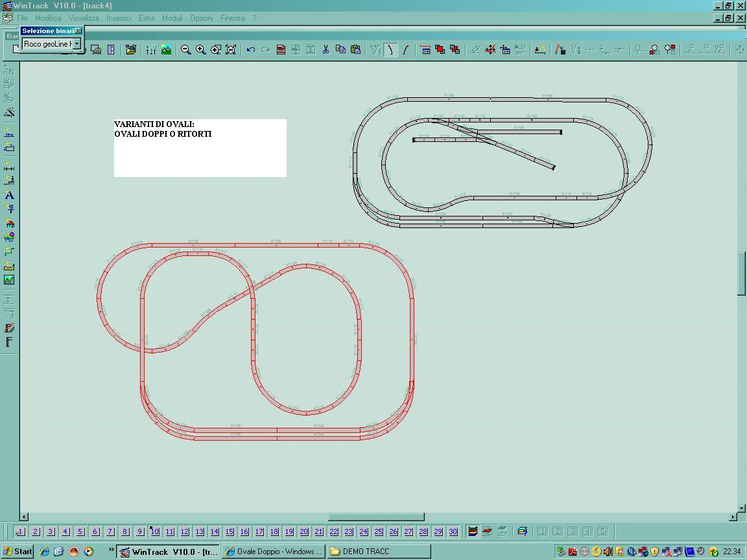Toggle layer 15 button
This screenshot has height=560, width=747.
[x=230, y=531]
